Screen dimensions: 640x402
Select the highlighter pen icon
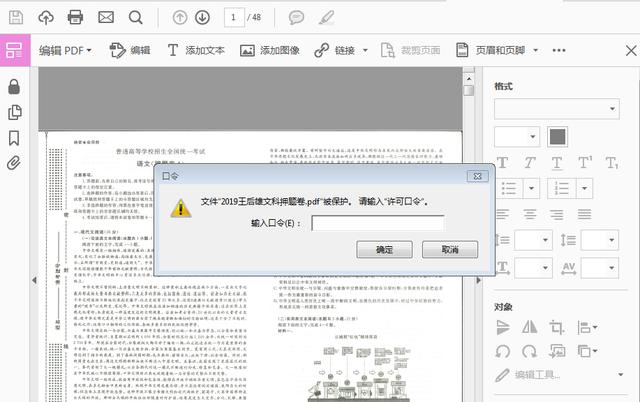pos(327,18)
